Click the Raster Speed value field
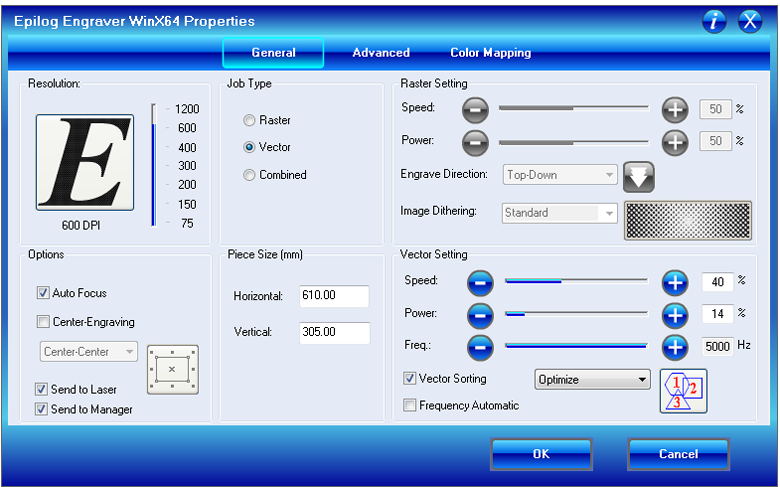This screenshot has height=487, width=780. click(x=715, y=109)
